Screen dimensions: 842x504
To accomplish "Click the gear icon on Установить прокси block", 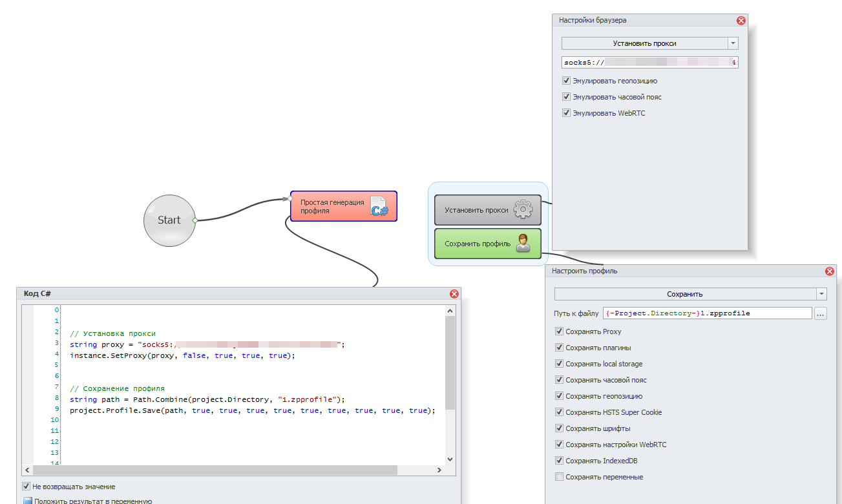I will 523,210.
